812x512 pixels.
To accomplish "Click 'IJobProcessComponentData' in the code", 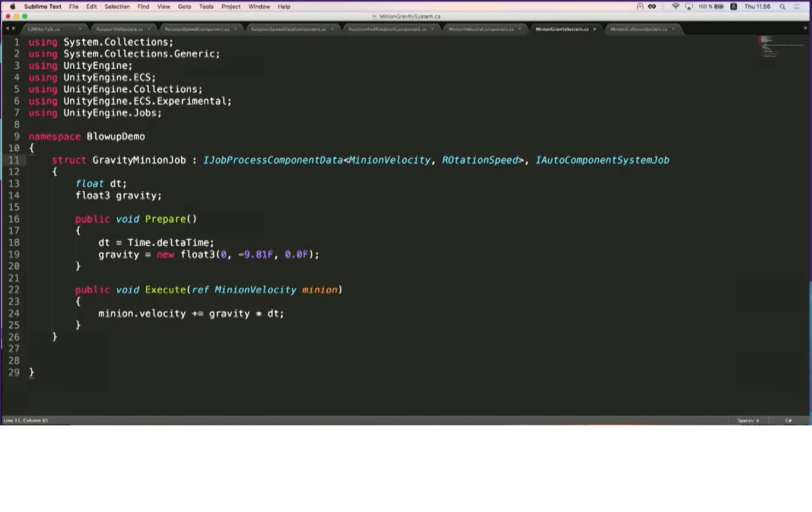I will coord(273,160).
